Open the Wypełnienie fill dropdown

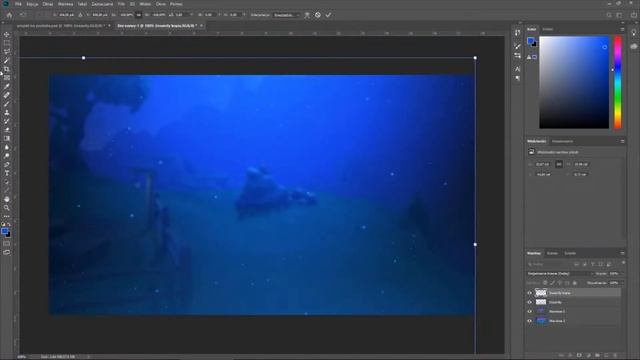pyautogui.click(x=616, y=283)
